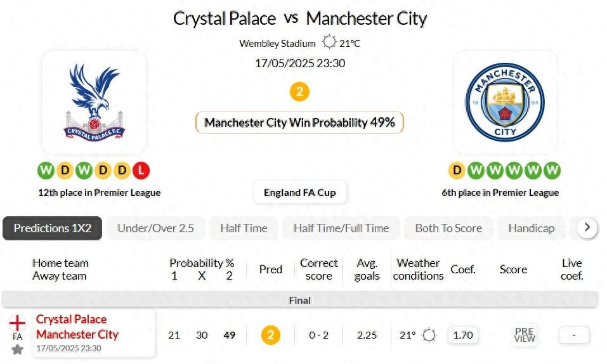The image size is (607, 364).
Task: Click the weather icon in the match row
Action: tap(429, 335)
